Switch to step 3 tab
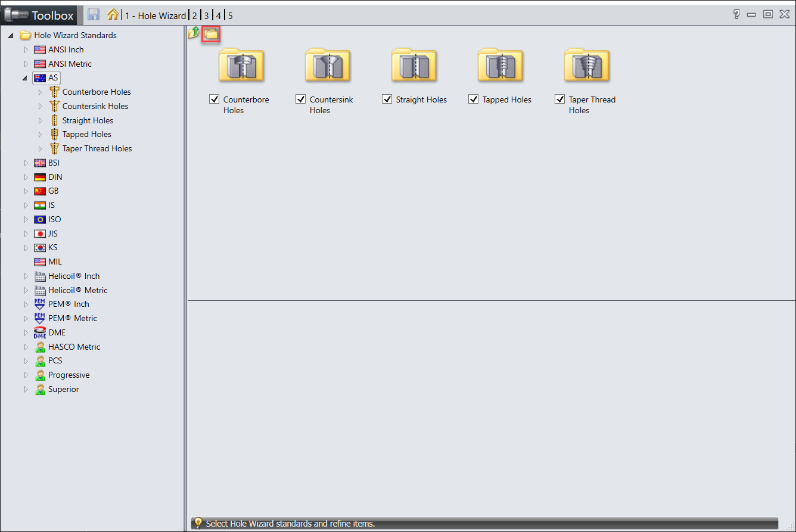Viewport: 796px width, 532px height. tap(206, 16)
